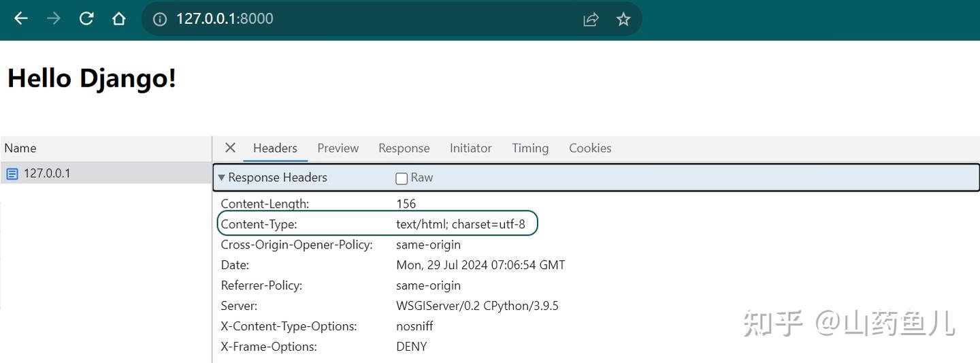Click the browser back arrow
The image size is (980, 363).
(x=21, y=19)
